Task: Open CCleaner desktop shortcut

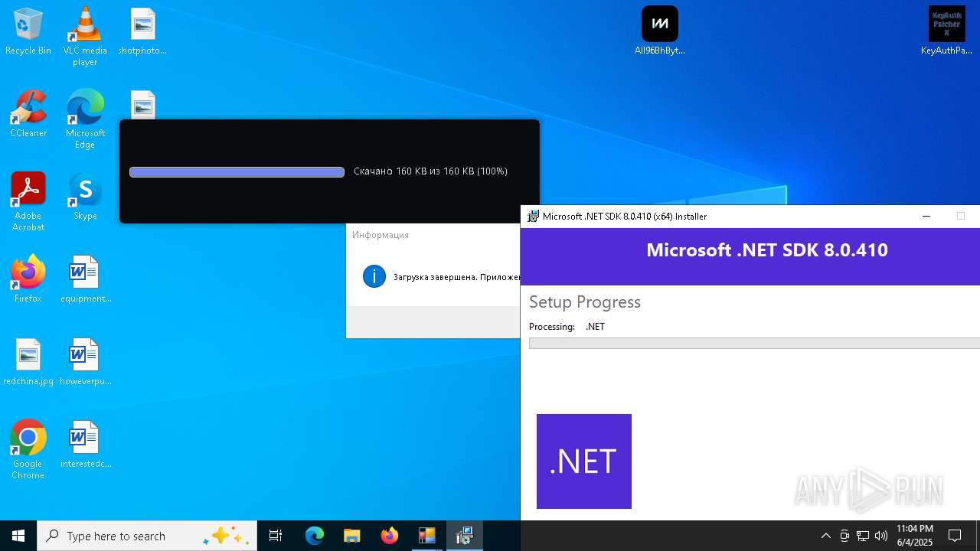Action: (28, 114)
